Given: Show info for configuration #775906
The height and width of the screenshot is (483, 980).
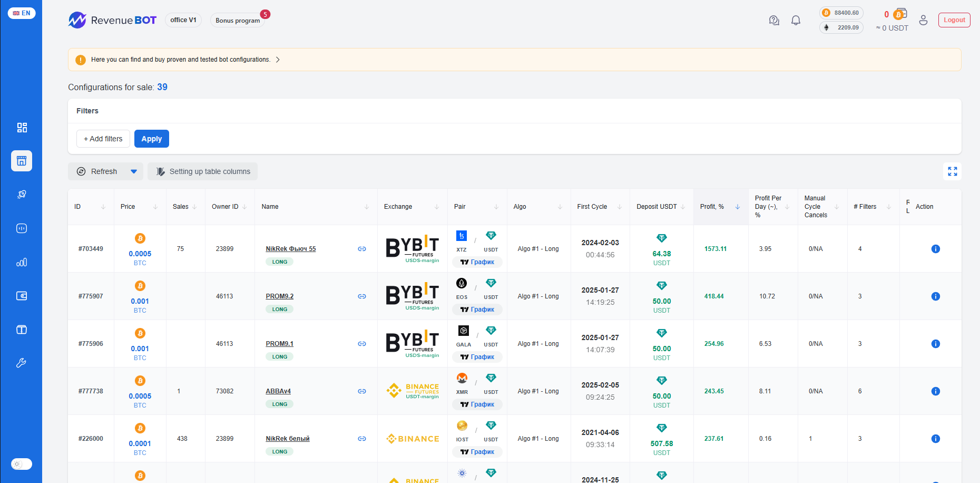Looking at the screenshot, I should point(936,344).
